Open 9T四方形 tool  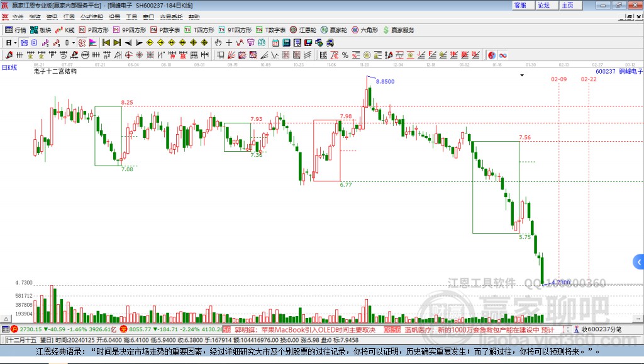tap(235, 30)
